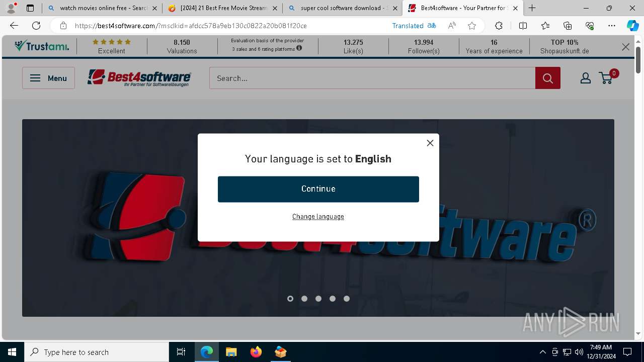Viewport: 644px width, 362px height.
Task: Open the shopping cart icon
Action: point(607,77)
